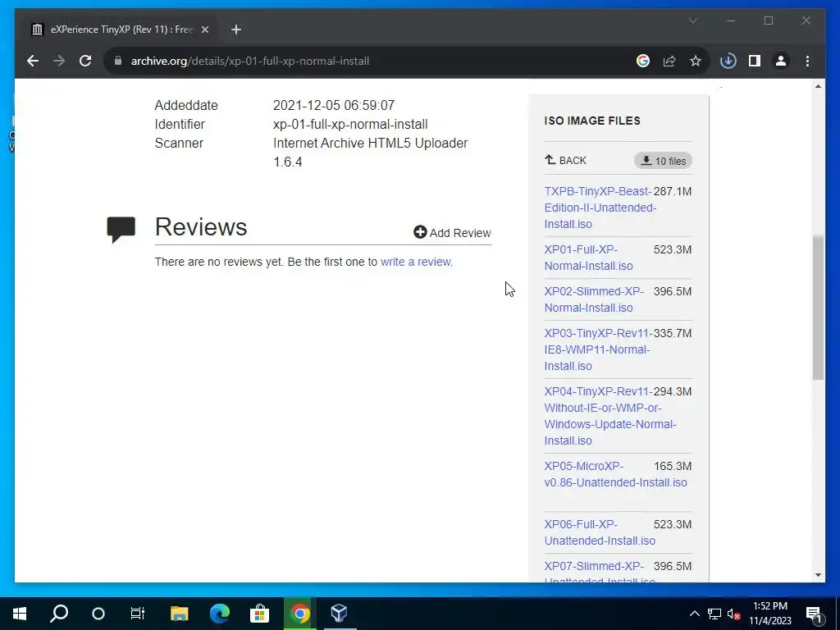The image size is (840, 630).
Task: Click the scrollbar up arrow
Action: click(818, 86)
